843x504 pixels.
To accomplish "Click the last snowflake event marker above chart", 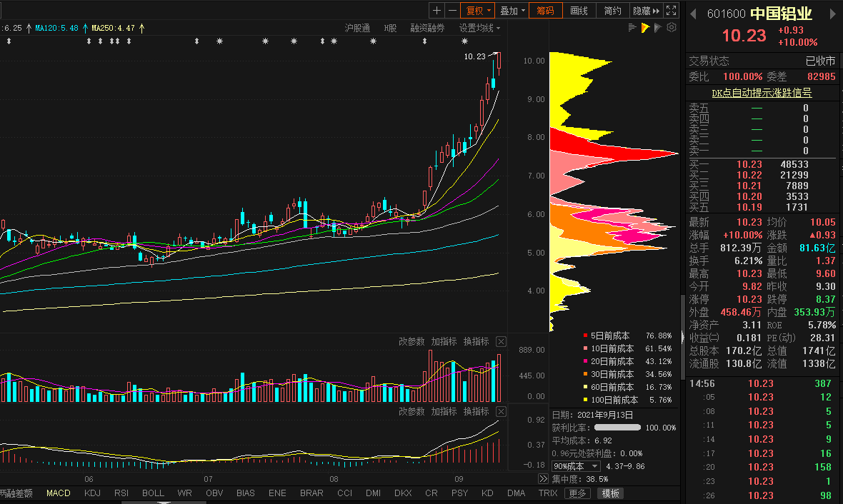I will [464, 41].
